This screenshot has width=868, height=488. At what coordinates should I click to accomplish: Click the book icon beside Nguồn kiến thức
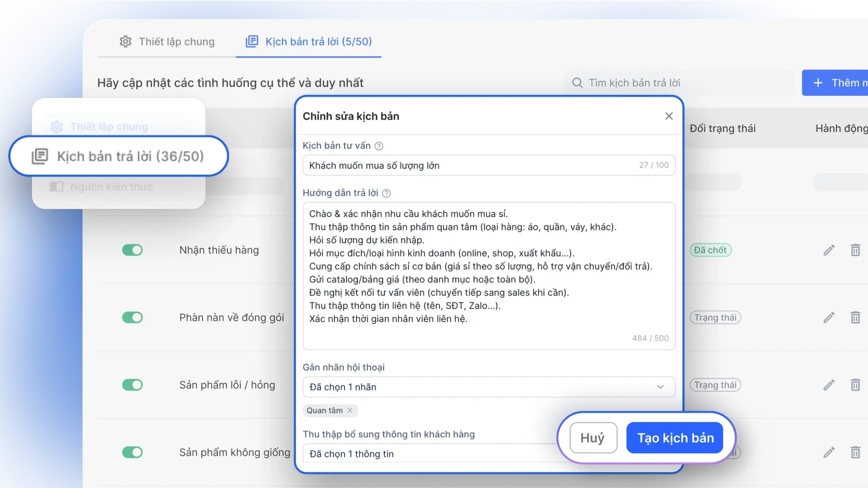click(57, 186)
